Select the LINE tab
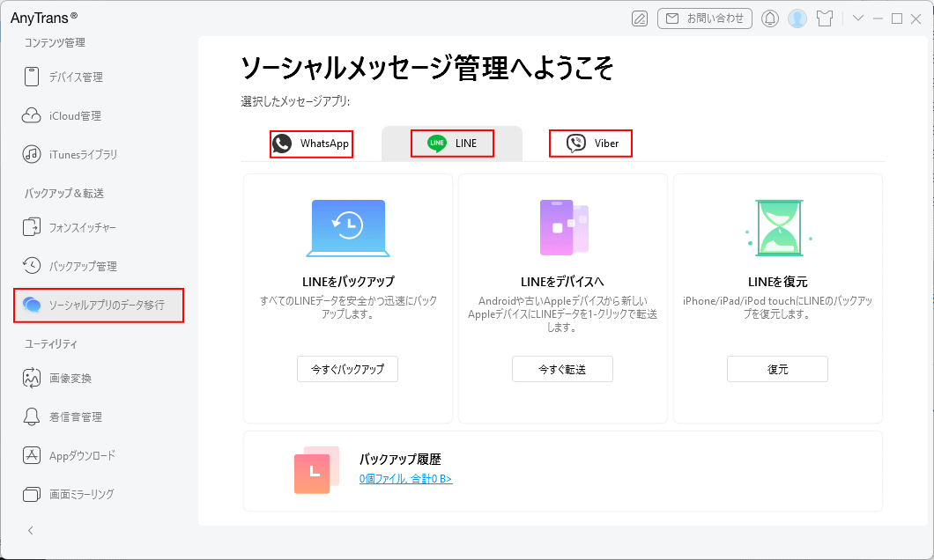 pyautogui.click(x=452, y=144)
